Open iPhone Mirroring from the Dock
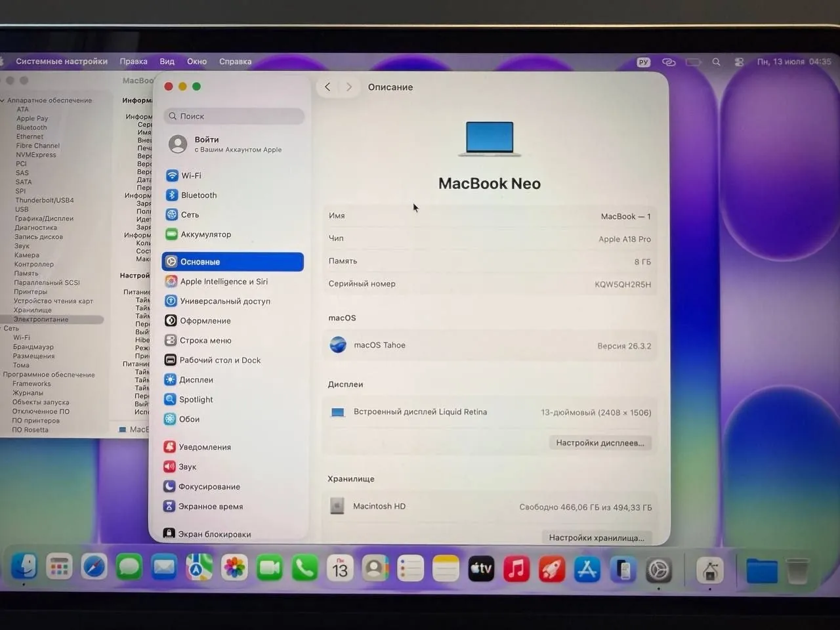 (x=623, y=570)
